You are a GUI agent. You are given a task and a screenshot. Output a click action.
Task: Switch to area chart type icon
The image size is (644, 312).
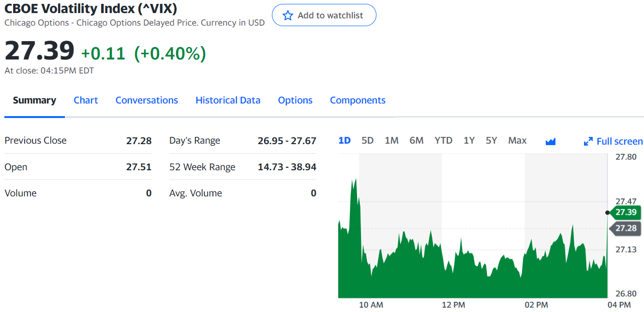[x=551, y=141]
